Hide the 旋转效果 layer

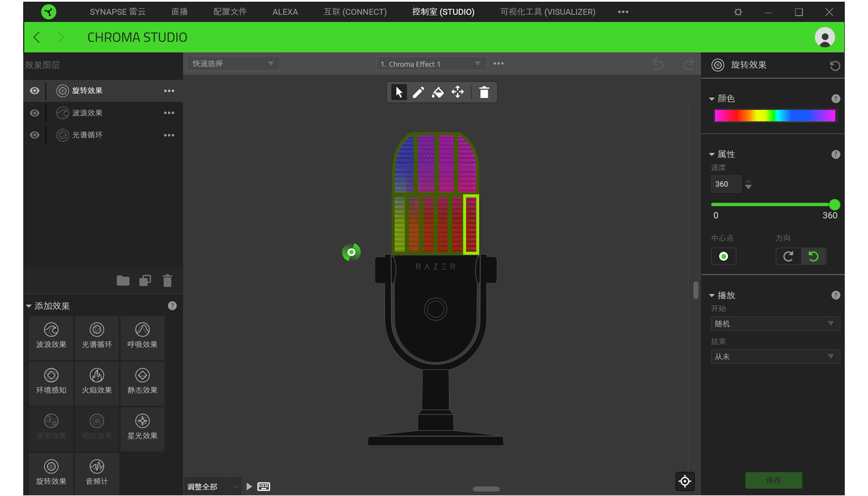click(x=35, y=91)
